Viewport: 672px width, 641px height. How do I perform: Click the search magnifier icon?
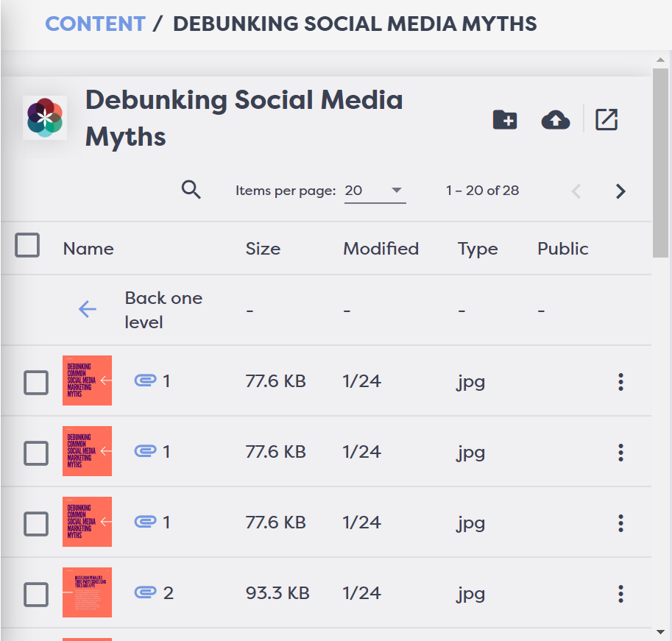tap(191, 189)
